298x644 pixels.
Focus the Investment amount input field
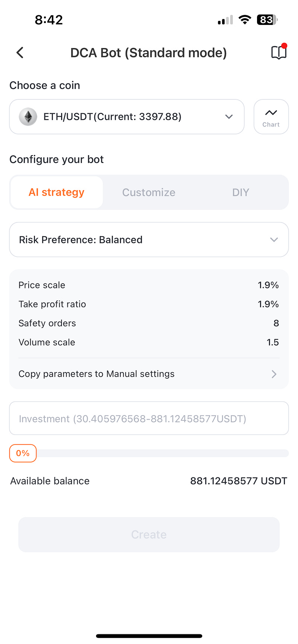[149, 418]
